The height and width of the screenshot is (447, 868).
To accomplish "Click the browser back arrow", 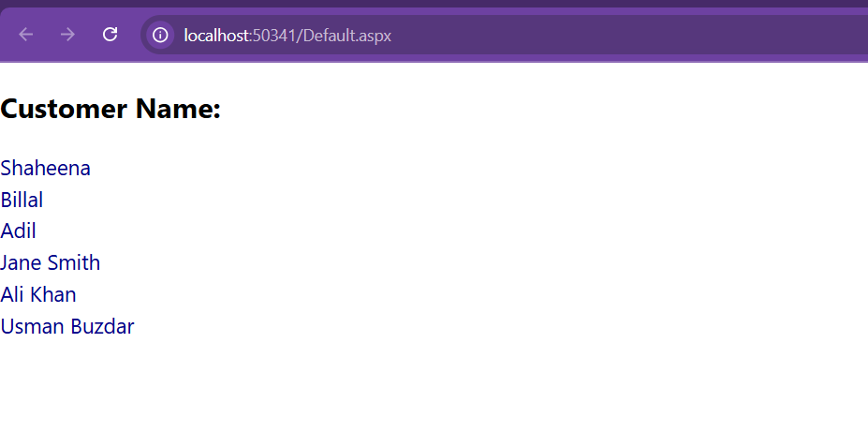I will (26, 35).
